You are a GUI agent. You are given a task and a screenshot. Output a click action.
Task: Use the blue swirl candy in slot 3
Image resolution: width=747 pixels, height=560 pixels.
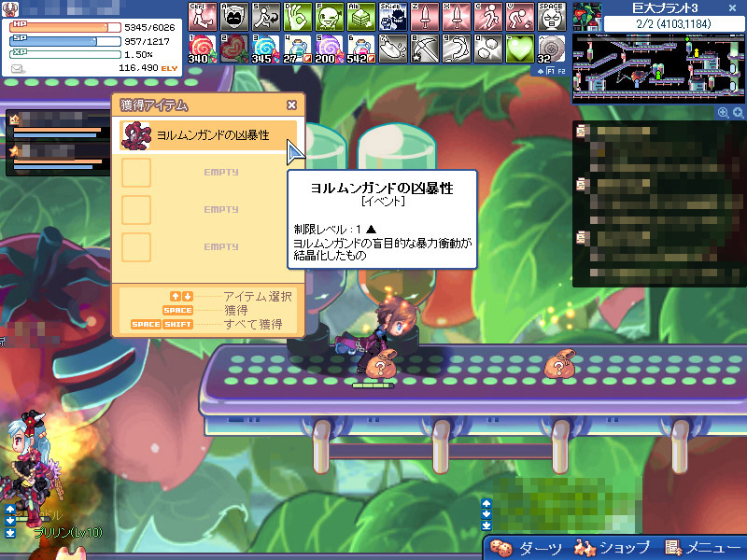[x=266, y=49]
